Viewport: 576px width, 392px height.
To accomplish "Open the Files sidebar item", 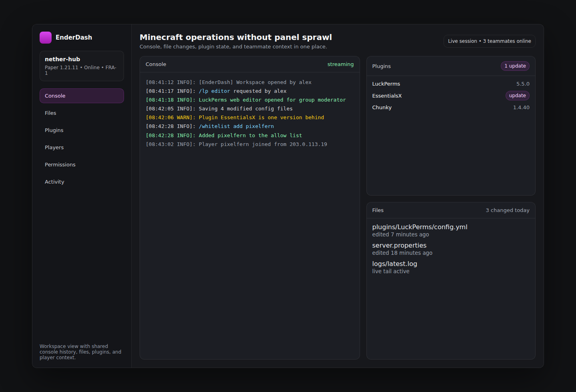I will (82, 113).
